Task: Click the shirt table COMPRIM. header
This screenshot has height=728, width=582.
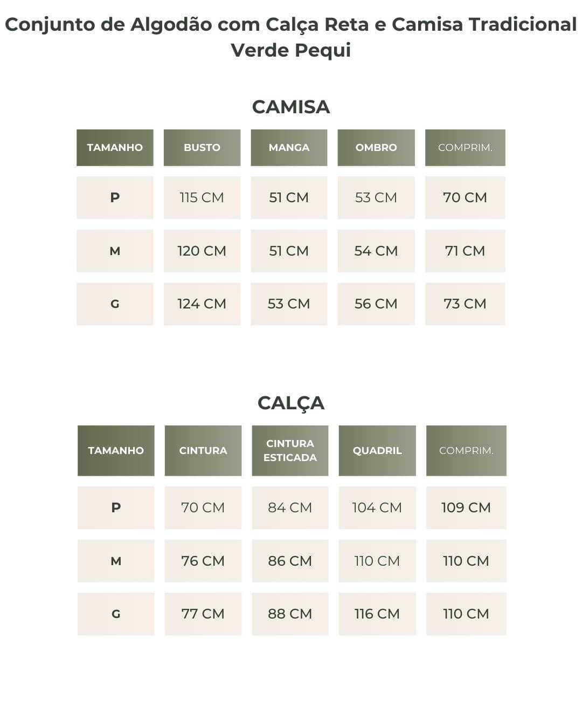Action: coord(465,147)
